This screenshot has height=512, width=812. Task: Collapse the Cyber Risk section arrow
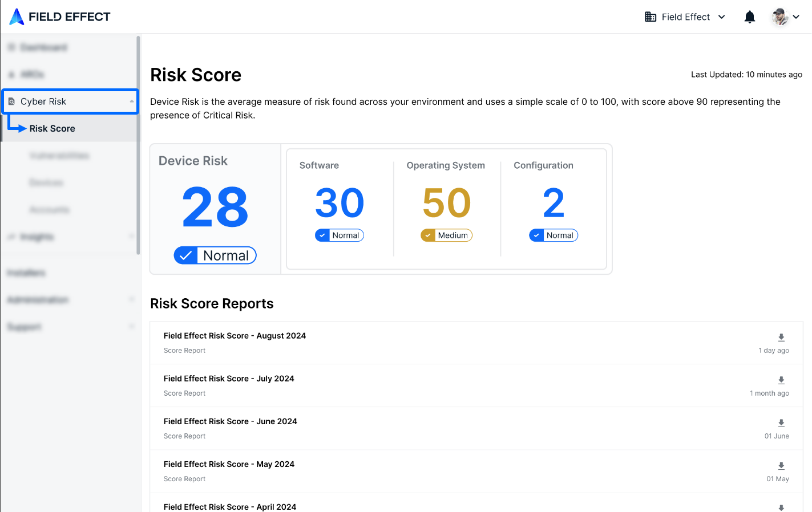tap(132, 101)
